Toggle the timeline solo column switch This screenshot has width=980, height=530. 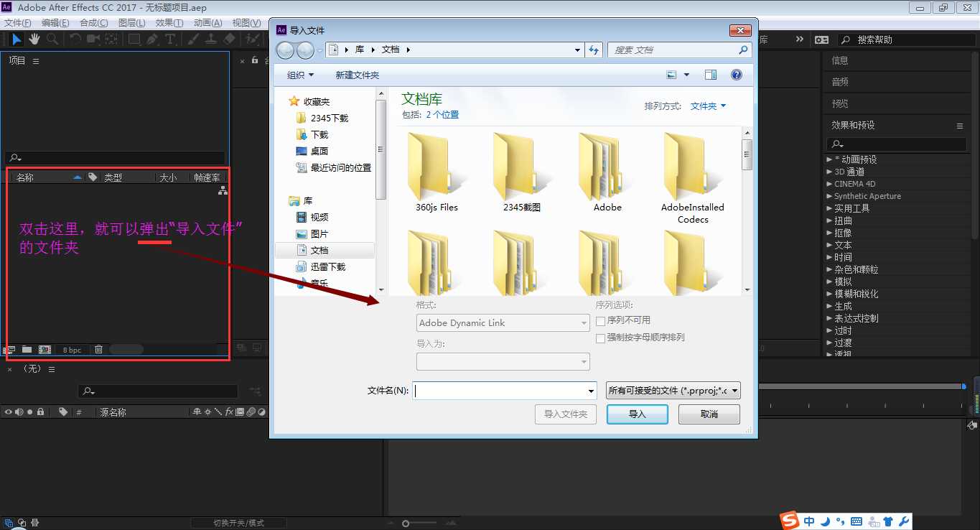tap(29, 412)
